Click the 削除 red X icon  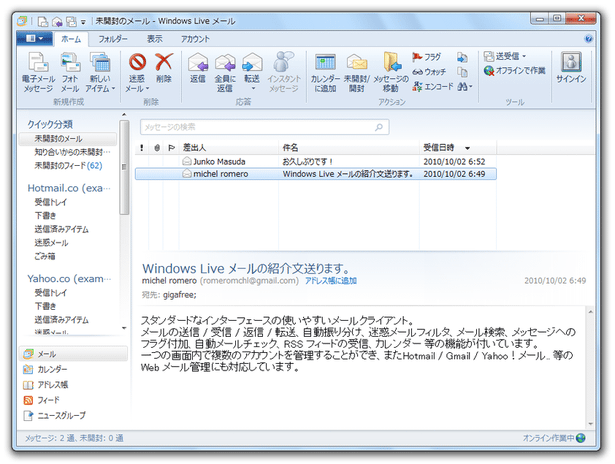(x=164, y=62)
